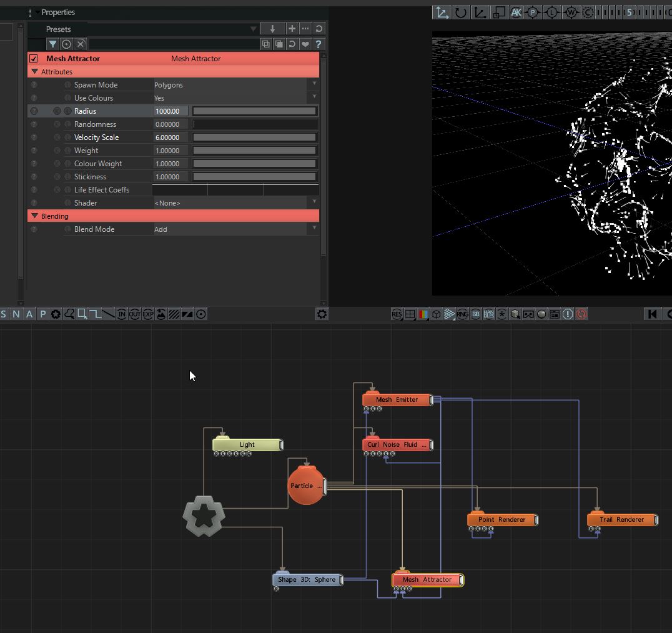Open the Blend Mode dropdown
Viewport: 672px width, 633px height.
tap(235, 229)
